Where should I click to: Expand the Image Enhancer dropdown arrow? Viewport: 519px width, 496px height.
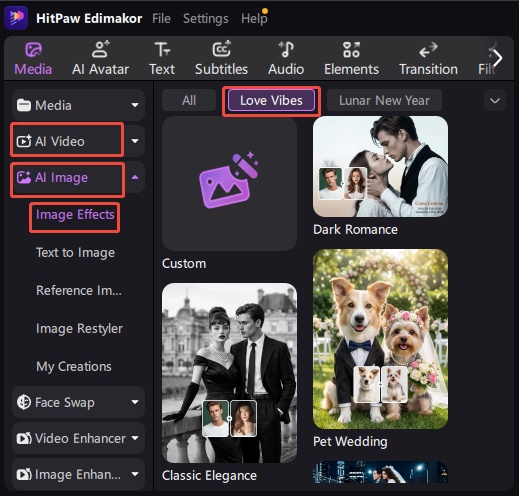[135, 474]
